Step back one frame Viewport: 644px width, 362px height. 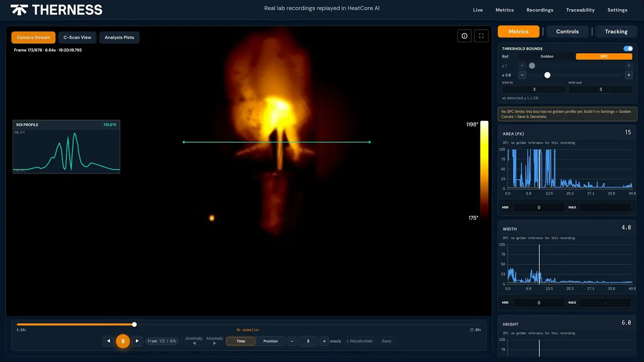tap(109, 341)
